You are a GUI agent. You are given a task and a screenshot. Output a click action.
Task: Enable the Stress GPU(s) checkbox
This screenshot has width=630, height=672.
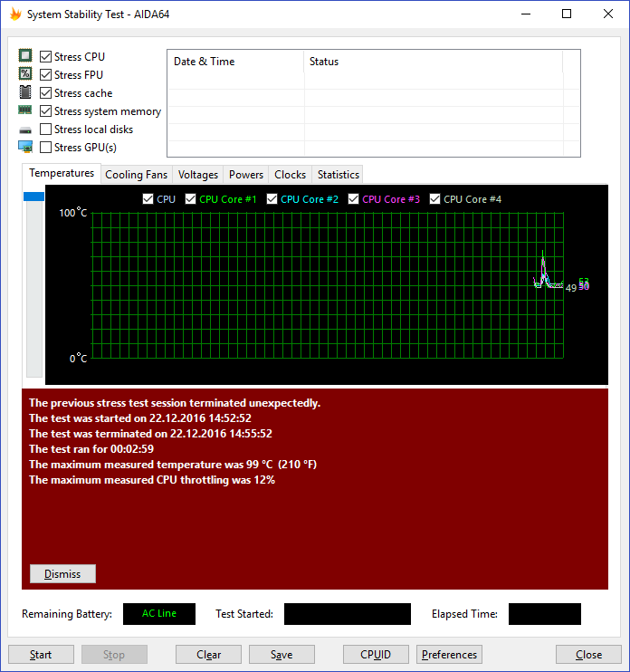click(x=45, y=148)
